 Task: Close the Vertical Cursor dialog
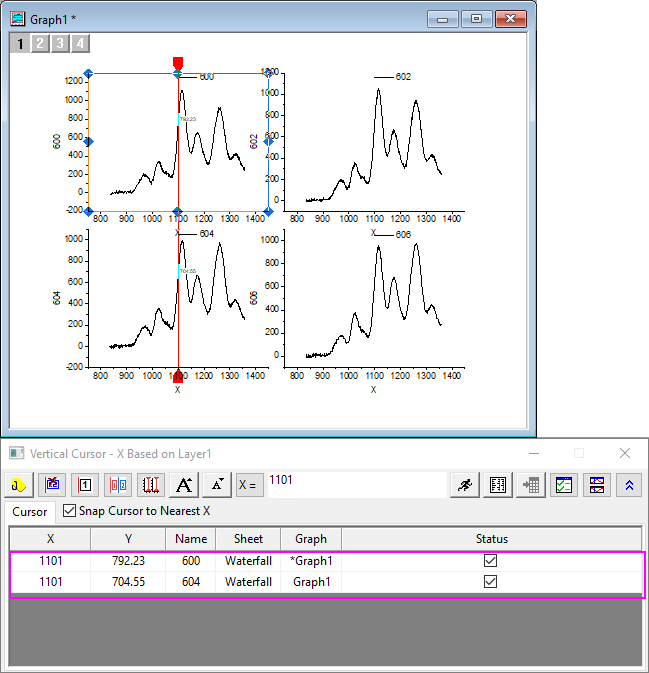click(x=625, y=453)
